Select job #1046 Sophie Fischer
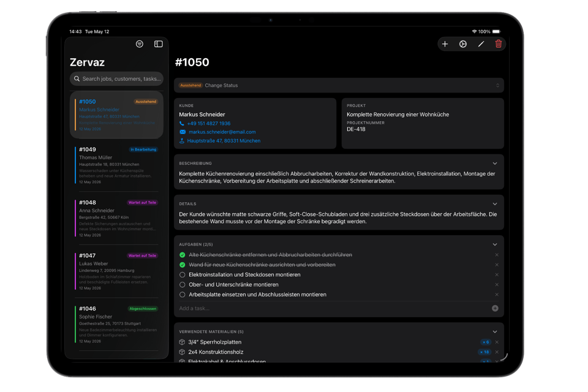The image size is (588, 392). pyautogui.click(x=116, y=325)
